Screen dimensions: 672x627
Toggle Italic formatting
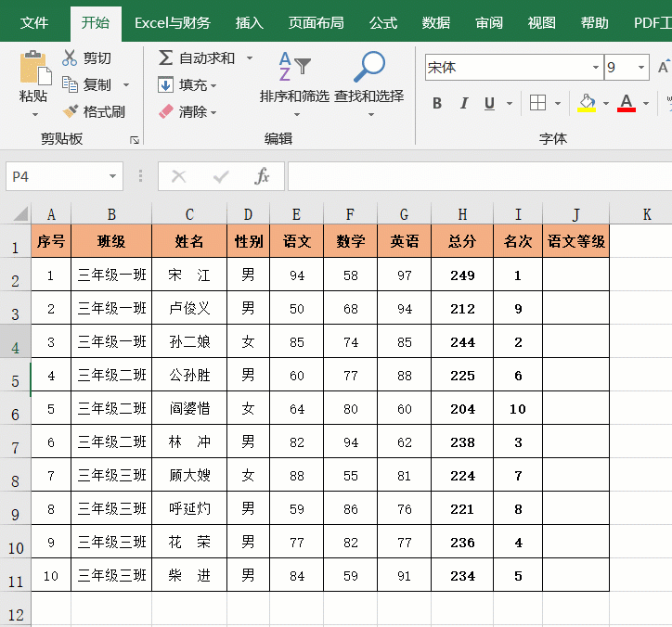(x=463, y=103)
